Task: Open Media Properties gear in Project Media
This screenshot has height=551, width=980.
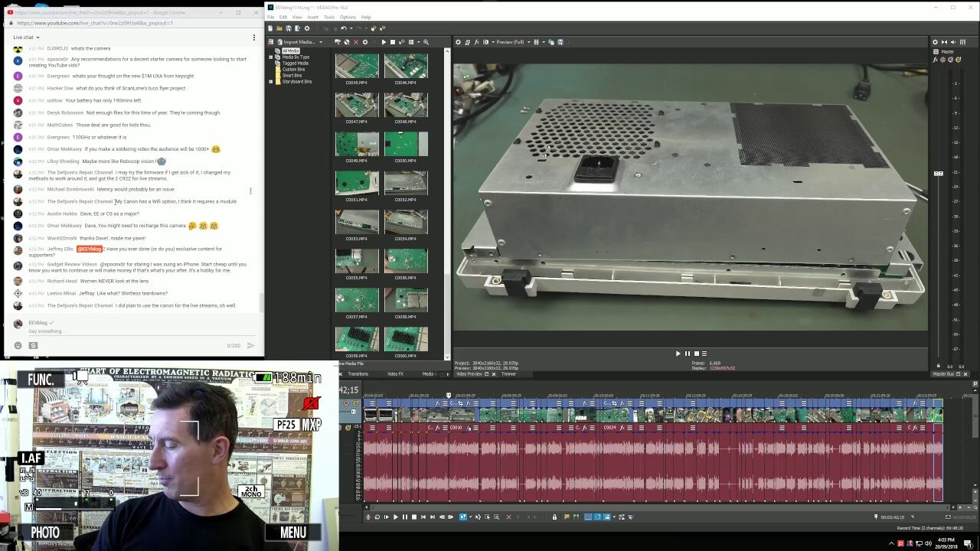Action: (365, 41)
